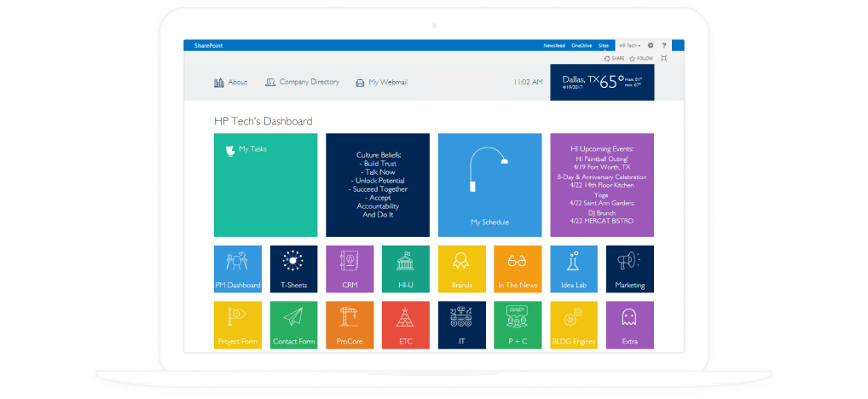Open the Marketing megaphone tile
The image size is (868, 399).
[x=630, y=269]
